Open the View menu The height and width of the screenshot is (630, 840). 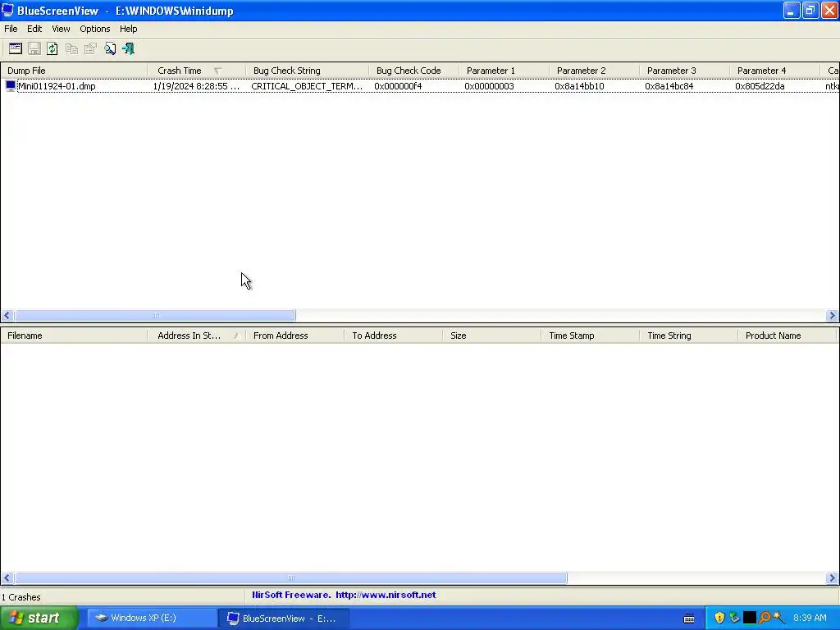[x=61, y=29]
